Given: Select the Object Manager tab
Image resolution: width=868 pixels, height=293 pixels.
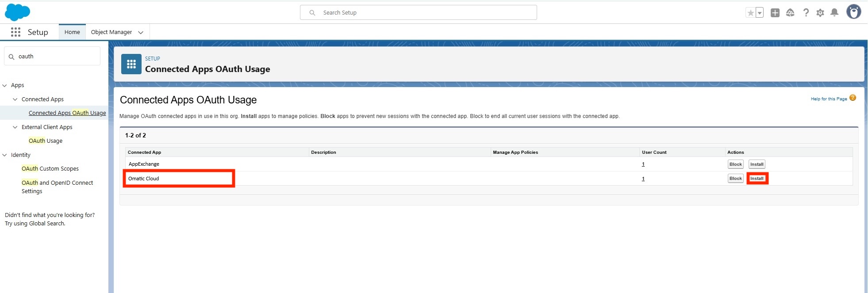Looking at the screenshot, I should click(111, 32).
